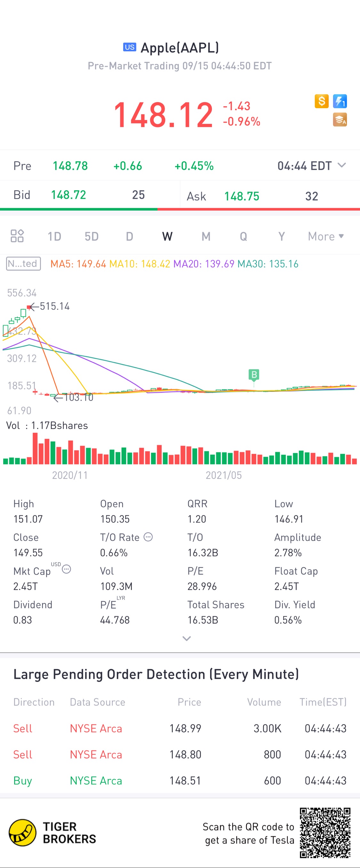
Task: Select the Sell order at 148.99
Action: [180, 728]
